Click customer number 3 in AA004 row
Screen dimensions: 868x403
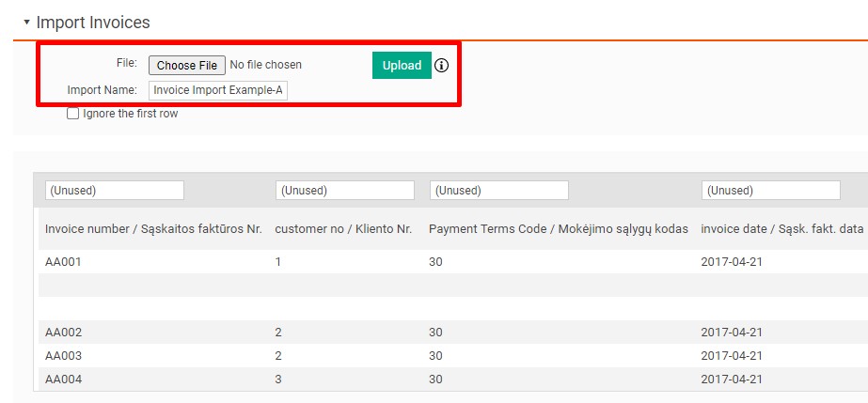tap(278, 380)
